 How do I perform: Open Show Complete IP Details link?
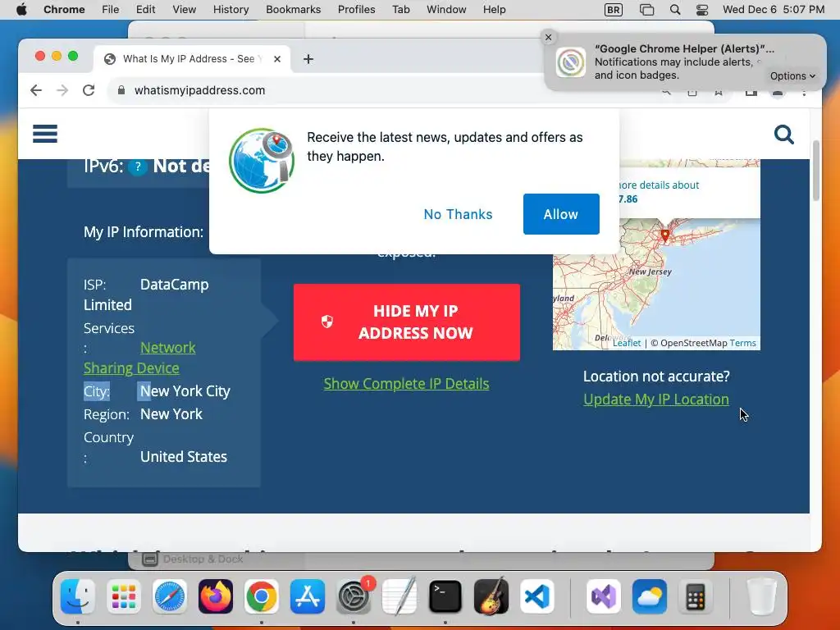pyautogui.click(x=406, y=384)
